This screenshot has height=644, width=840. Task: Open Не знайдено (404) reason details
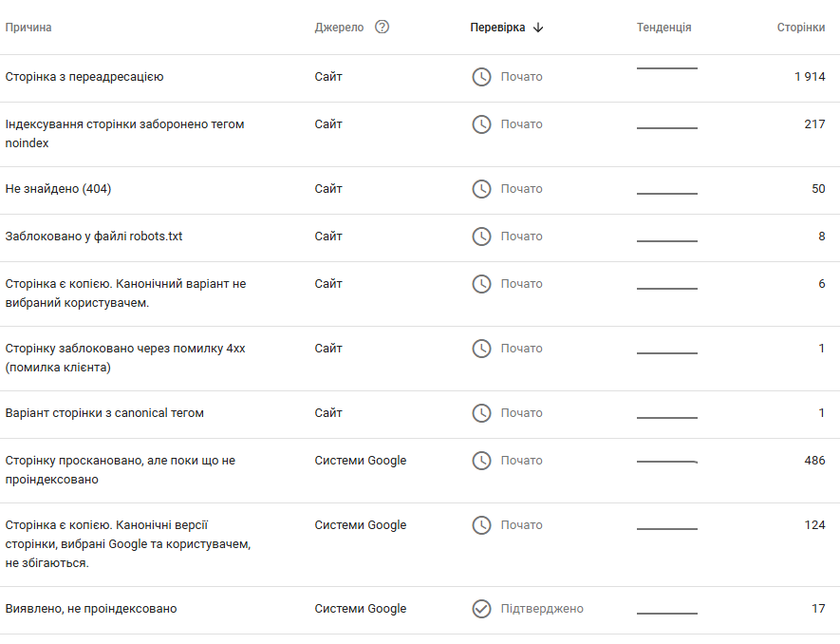(58, 189)
